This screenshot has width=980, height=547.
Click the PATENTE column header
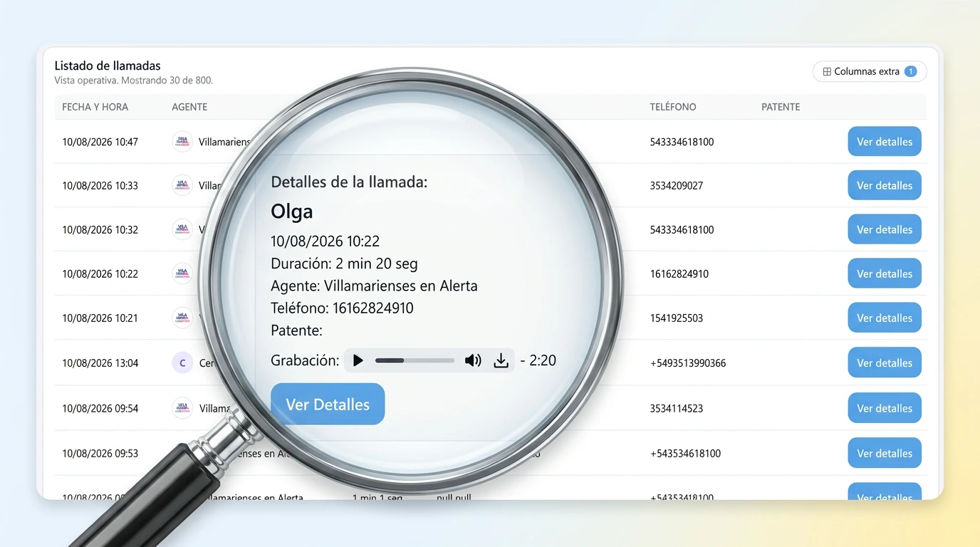coord(781,107)
